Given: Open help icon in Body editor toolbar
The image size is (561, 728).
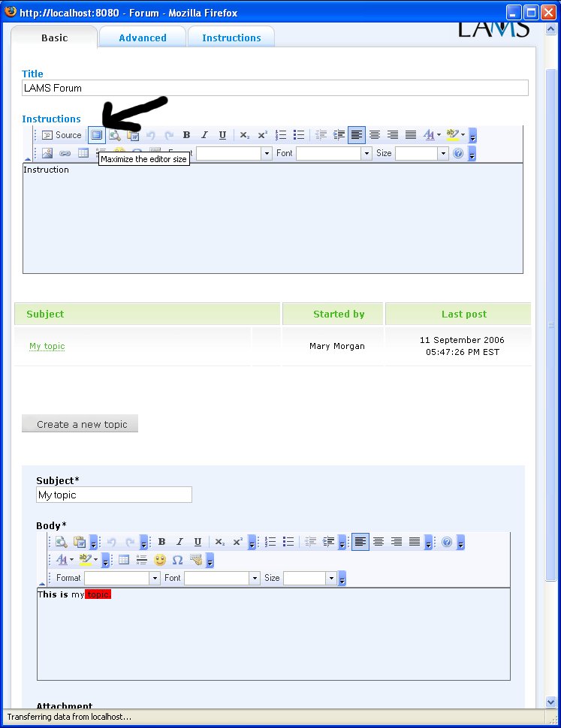Looking at the screenshot, I should click(447, 542).
